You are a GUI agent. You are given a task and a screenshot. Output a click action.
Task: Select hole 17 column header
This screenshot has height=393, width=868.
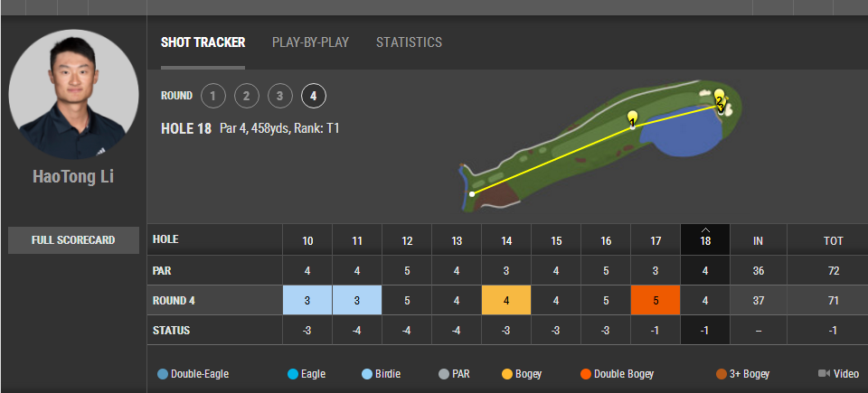pos(656,240)
